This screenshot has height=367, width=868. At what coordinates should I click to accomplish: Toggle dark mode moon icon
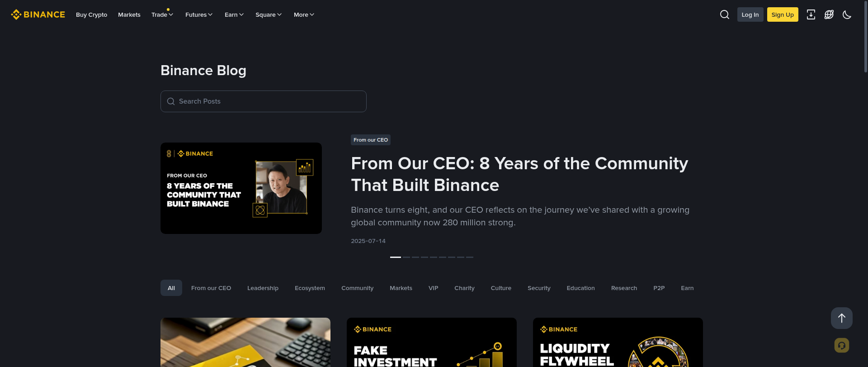[x=847, y=14]
